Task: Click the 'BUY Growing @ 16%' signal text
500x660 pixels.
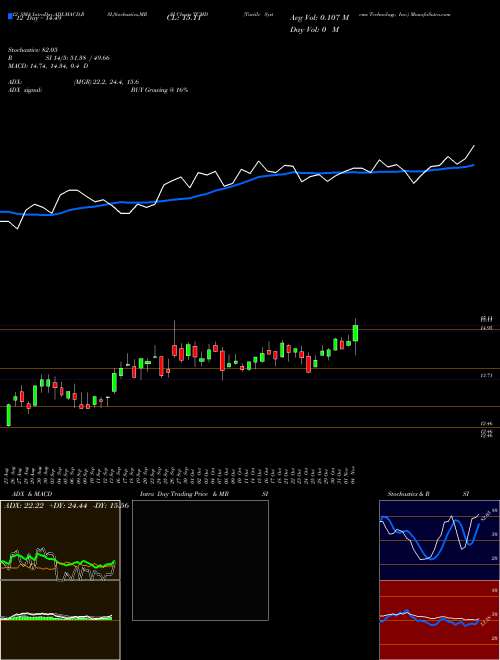Action: coord(159,90)
